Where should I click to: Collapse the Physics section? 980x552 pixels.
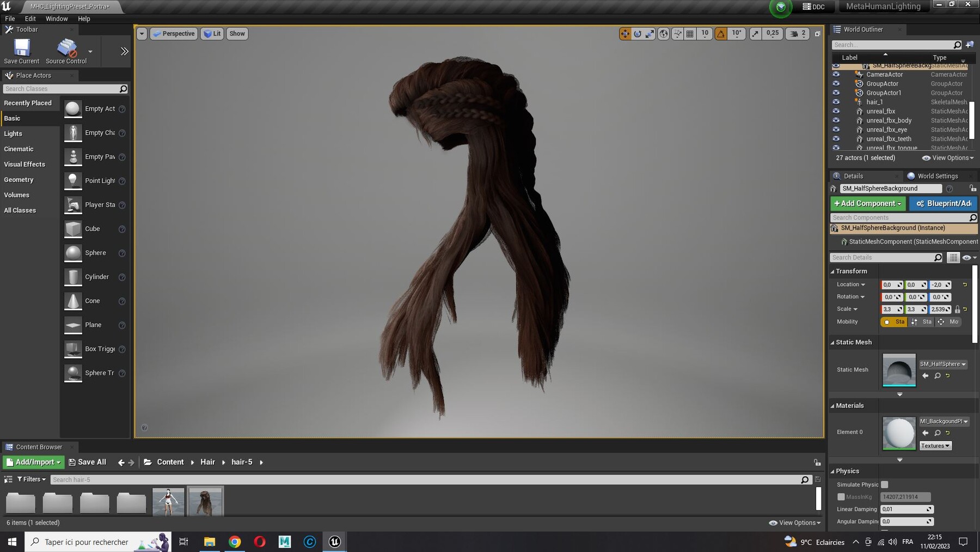click(x=832, y=471)
